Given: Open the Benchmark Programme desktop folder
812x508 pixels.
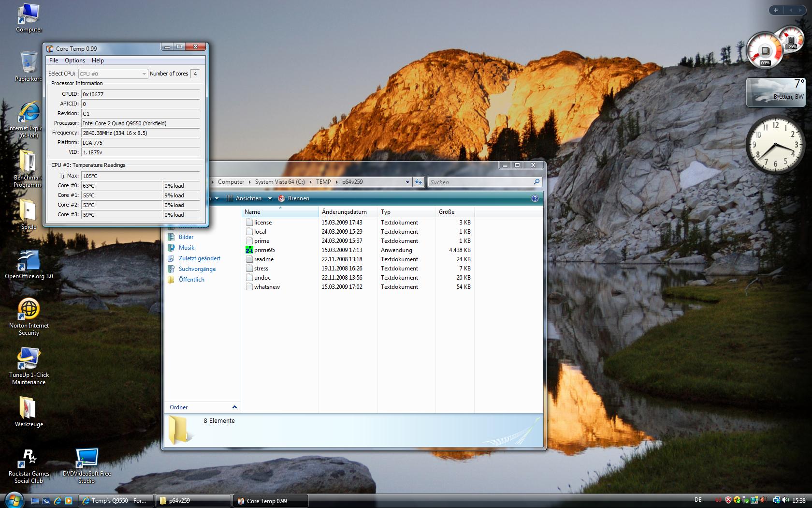Looking at the screenshot, I should pyautogui.click(x=28, y=168).
